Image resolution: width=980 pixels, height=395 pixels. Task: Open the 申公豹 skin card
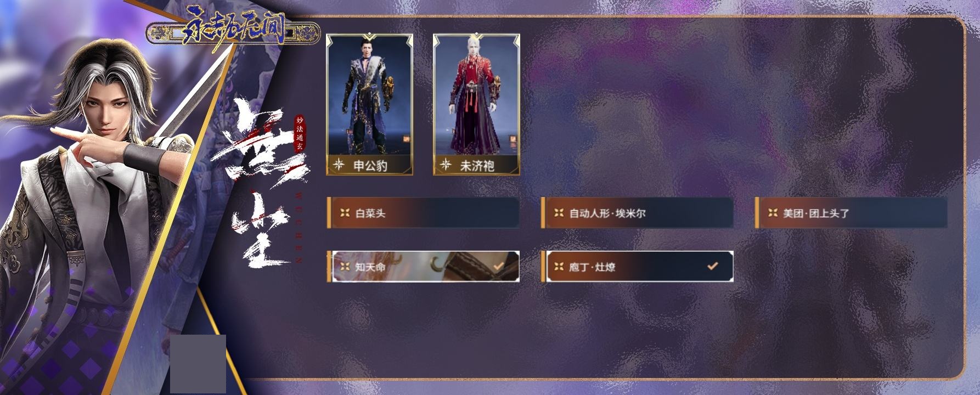(x=369, y=105)
